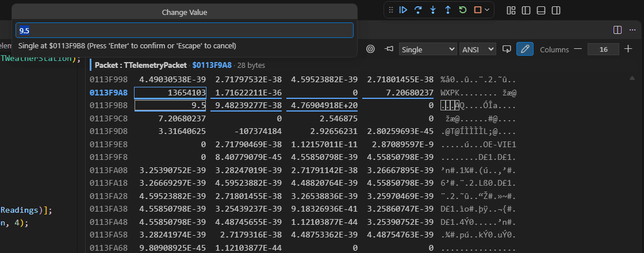Click the inspect hover-info icon

pos(507,49)
